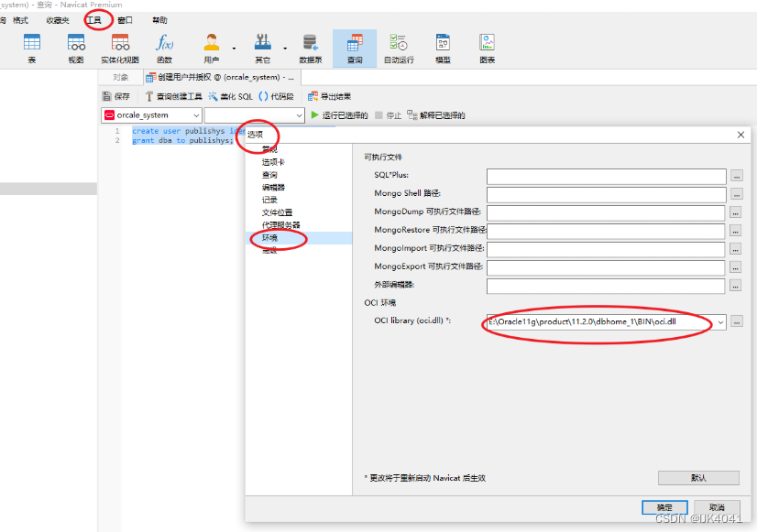This screenshot has width=757, height=532.
Task: Open the 帮助 (Help) menu
Action: (159, 20)
